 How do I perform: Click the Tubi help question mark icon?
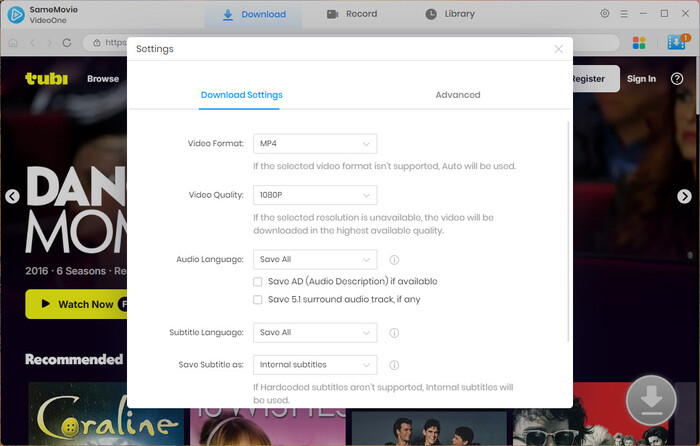tap(679, 78)
